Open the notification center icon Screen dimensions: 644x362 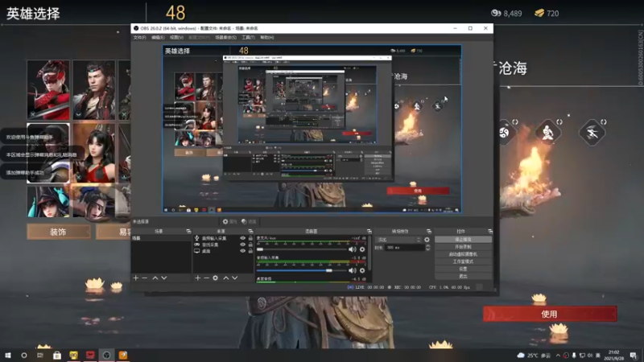click(633, 355)
